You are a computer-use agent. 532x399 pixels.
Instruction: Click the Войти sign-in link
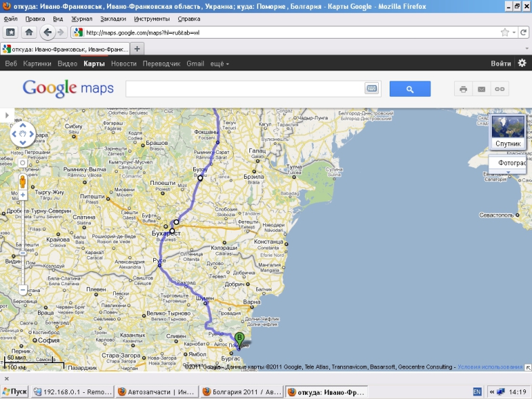501,64
